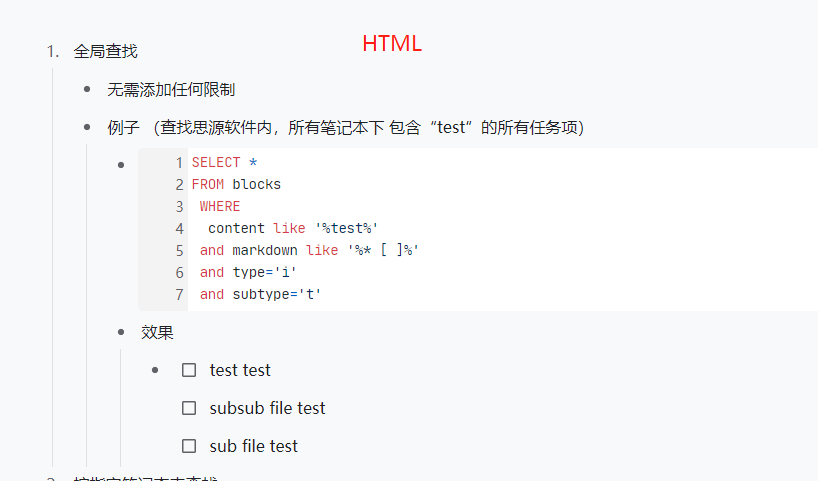818x481 pixels.
Task: Click the subtype='t' code line
Action: click(260, 294)
